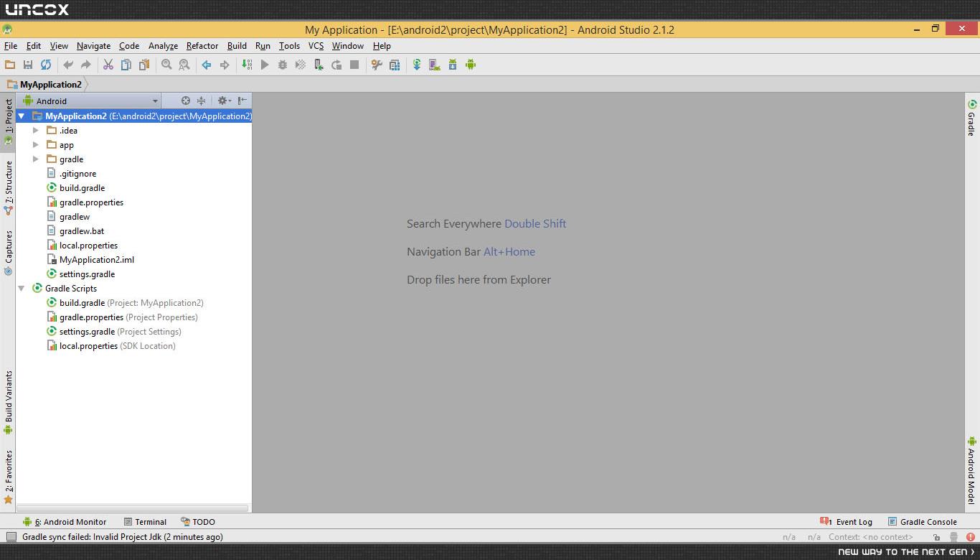Toggle tool window buttons icon at bottom-left corner
The height and width of the screenshot is (560, 980).
pyautogui.click(x=11, y=537)
